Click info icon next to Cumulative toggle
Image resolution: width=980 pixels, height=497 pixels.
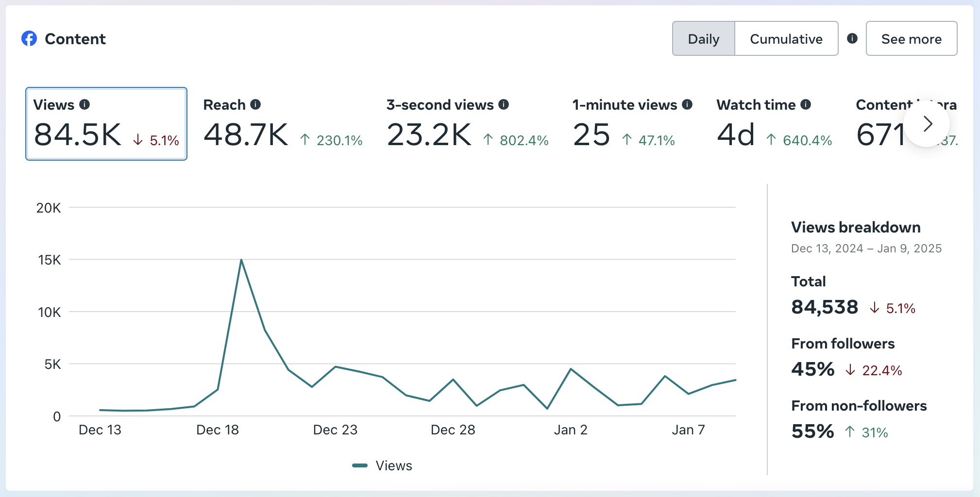(852, 38)
